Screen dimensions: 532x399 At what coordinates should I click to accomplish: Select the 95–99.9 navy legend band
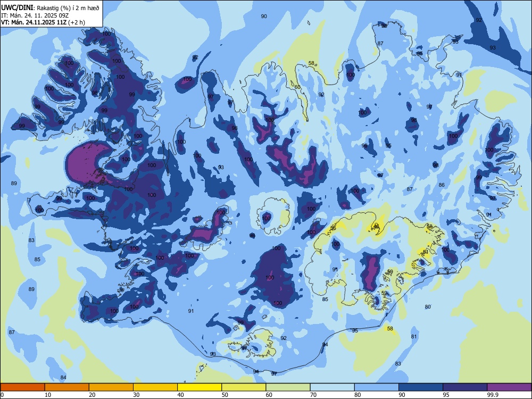pyautogui.click(x=465, y=387)
